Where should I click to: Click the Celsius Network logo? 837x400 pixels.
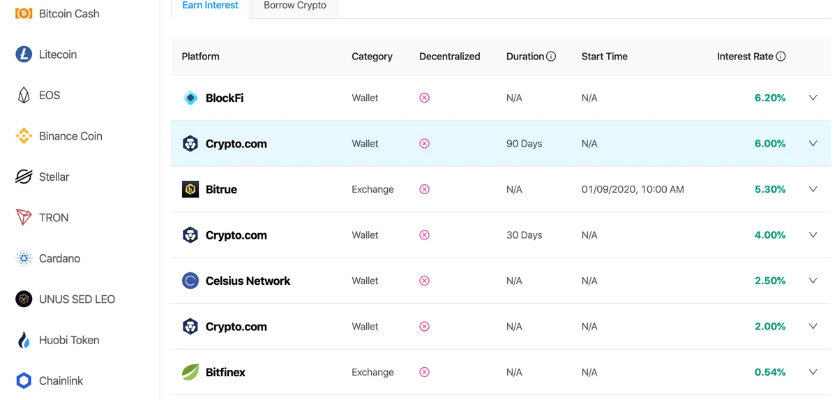pos(191,280)
